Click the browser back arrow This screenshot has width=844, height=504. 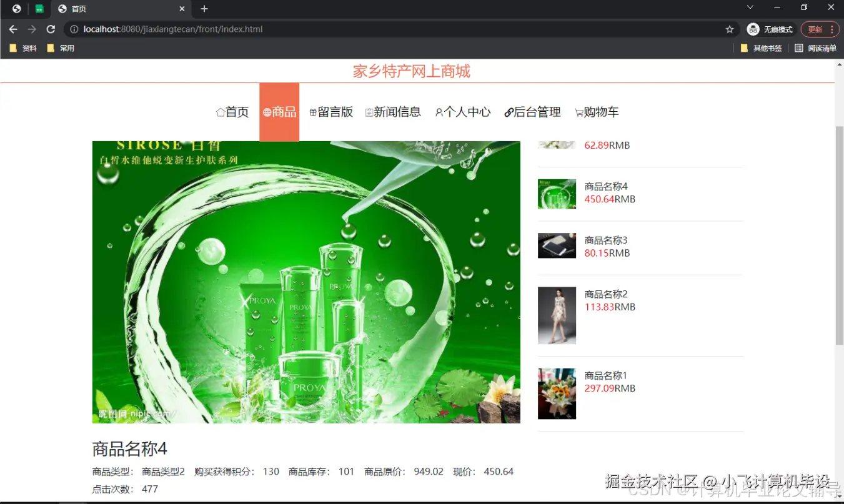[x=13, y=29]
